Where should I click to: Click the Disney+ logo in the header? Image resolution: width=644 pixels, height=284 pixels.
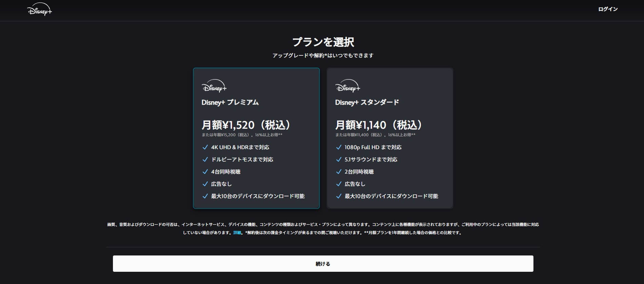pyautogui.click(x=39, y=10)
